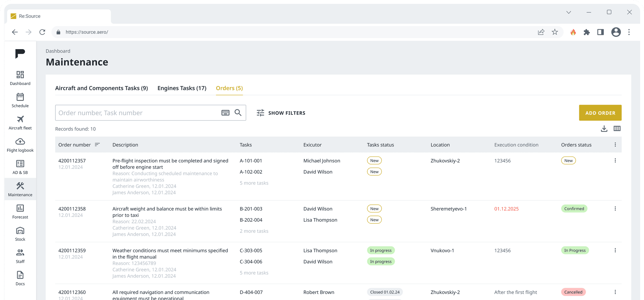The height and width of the screenshot is (300, 644).
Task: Click the browser address bar URL
Action: click(x=87, y=32)
